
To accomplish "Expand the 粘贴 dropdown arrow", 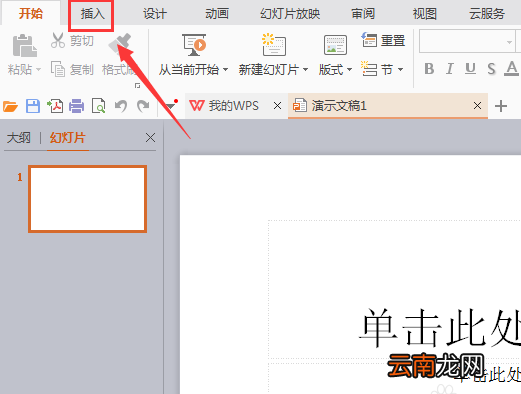I will (38, 70).
